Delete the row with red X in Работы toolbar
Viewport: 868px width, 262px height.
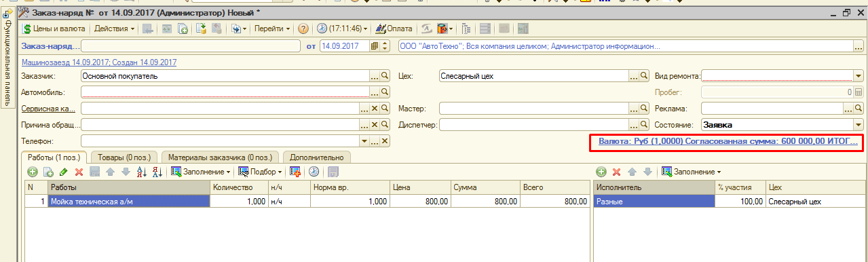[79, 172]
